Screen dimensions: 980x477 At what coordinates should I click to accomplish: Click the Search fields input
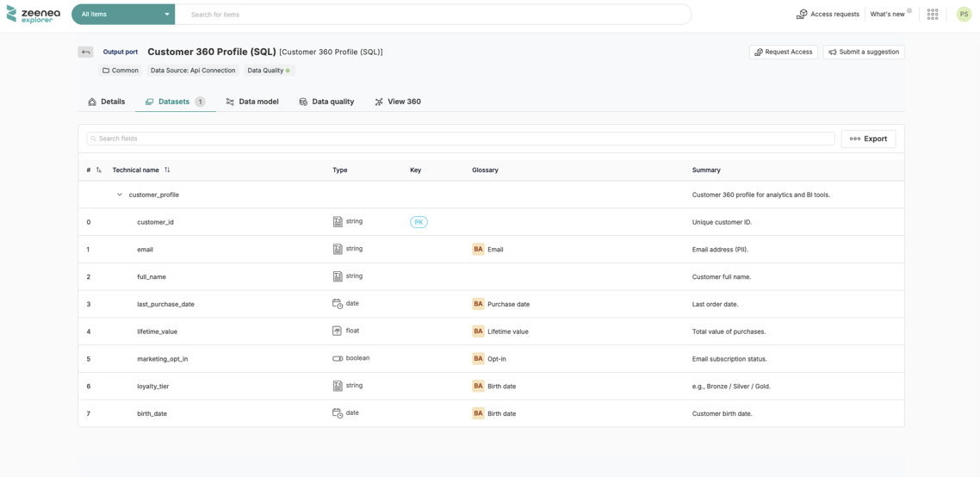tap(461, 139)
